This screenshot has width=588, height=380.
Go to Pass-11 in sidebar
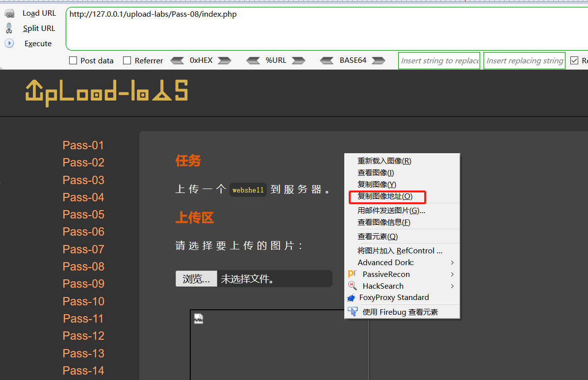[x=83, y=319]
